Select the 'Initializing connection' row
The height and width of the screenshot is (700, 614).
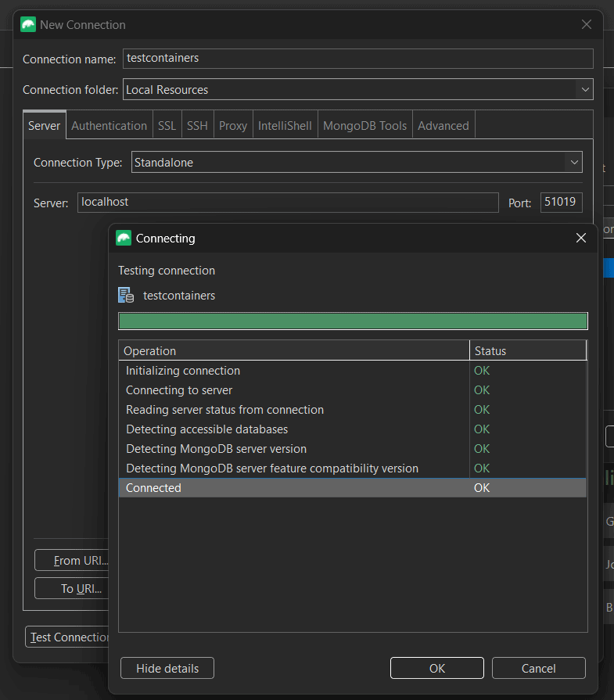pos(352,371)
